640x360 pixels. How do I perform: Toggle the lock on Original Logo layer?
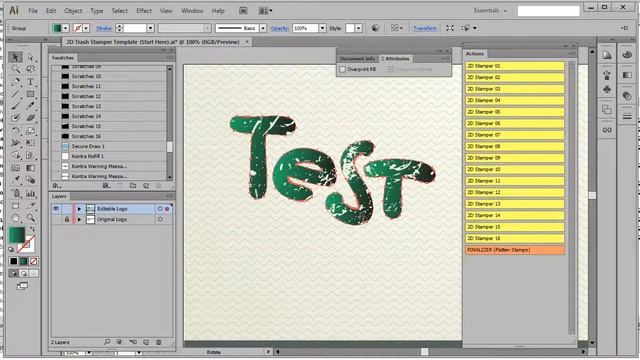(67, 219)
